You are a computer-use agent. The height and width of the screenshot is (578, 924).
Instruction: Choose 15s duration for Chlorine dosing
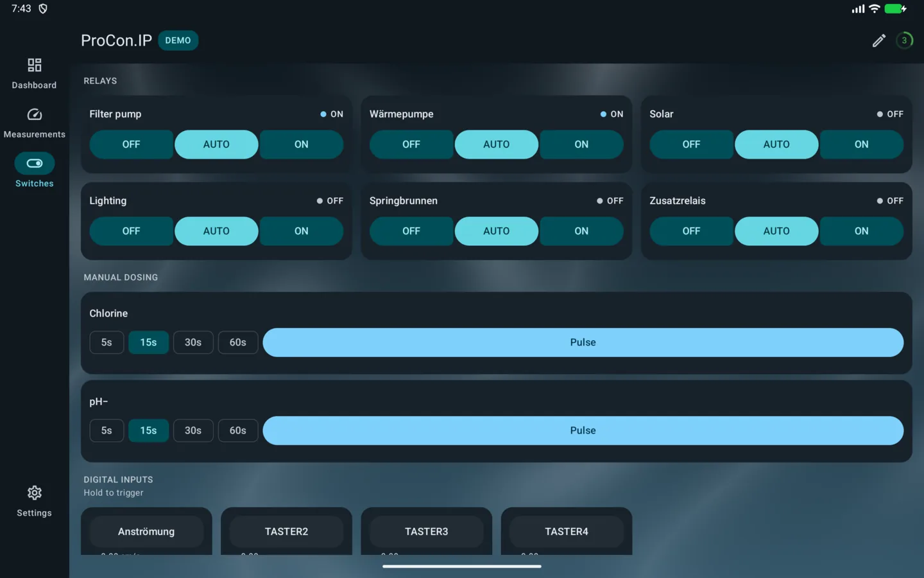(148, 342)
